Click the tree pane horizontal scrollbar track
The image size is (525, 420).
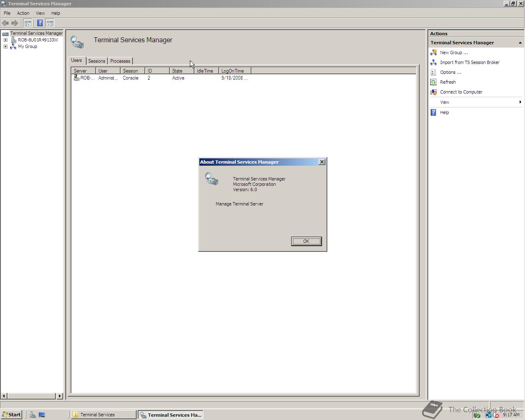tap(32, 396)
